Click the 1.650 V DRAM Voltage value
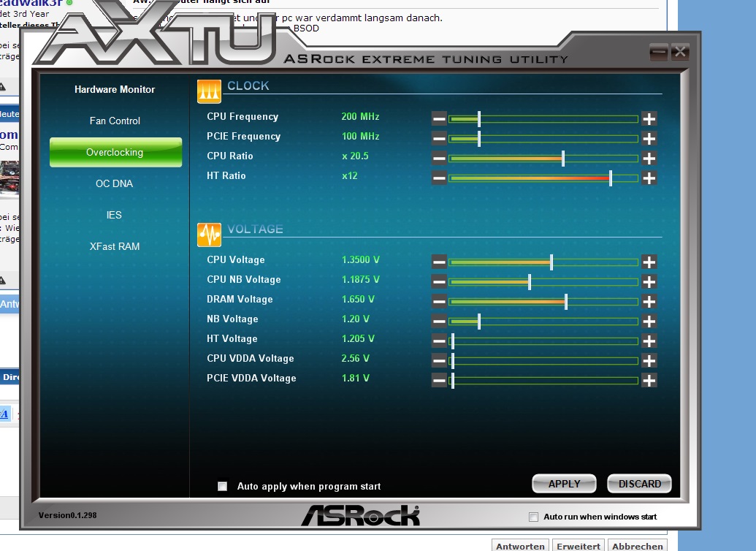The image size is (756, 551). coord(358,299)
